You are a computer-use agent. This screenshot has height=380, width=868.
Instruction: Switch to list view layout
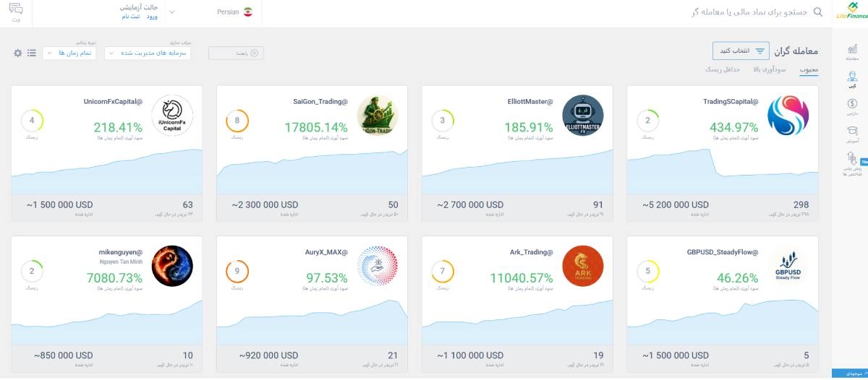[32, 53]
